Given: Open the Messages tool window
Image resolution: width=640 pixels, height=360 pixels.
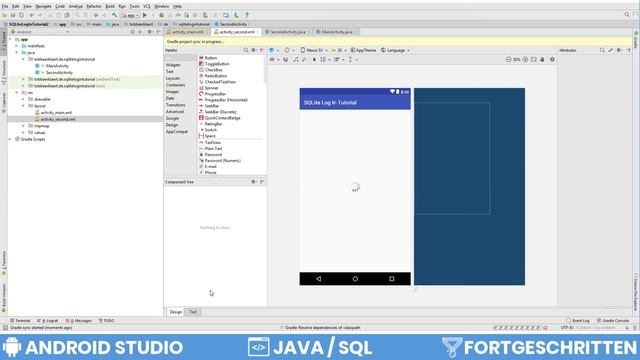Looking at the screenshot, I should click(79, 321).
